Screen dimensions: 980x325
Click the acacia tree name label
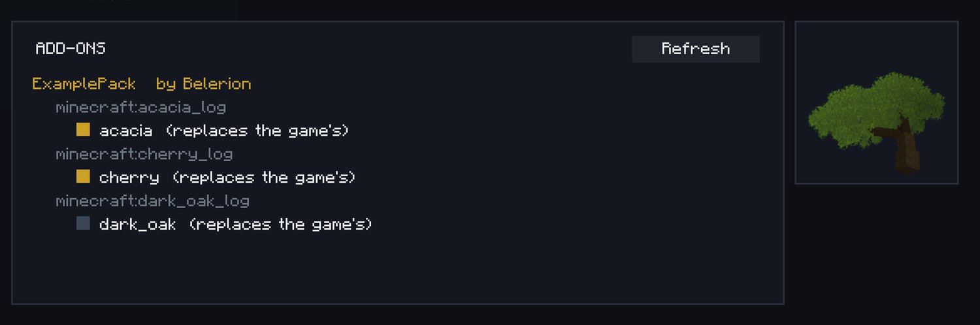126,131
